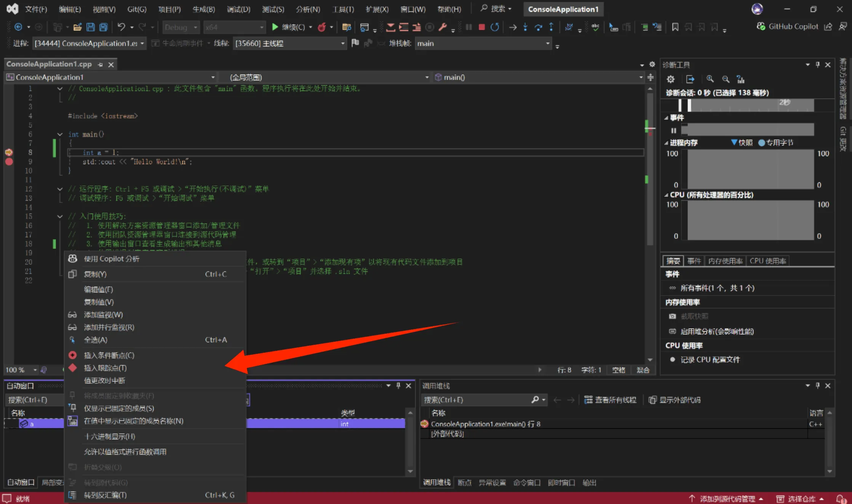Viewport: 852px width, 504px height.
Task: Click the zoom in icon in diagnostics toolbar
Action: click(710, 79)
